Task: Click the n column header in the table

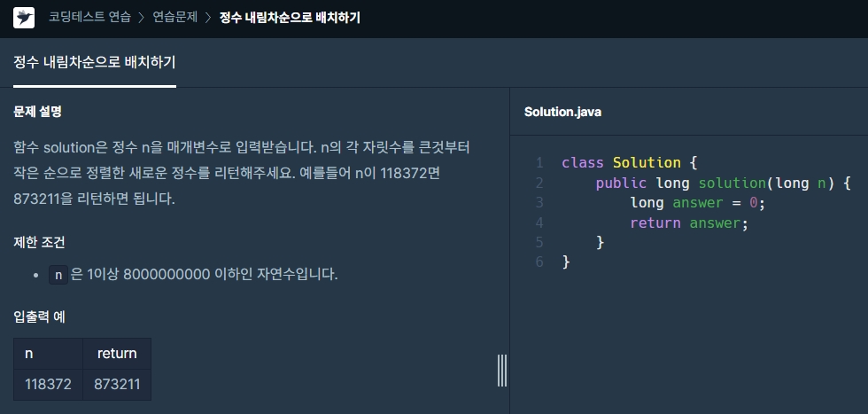Action: (48, 354)
